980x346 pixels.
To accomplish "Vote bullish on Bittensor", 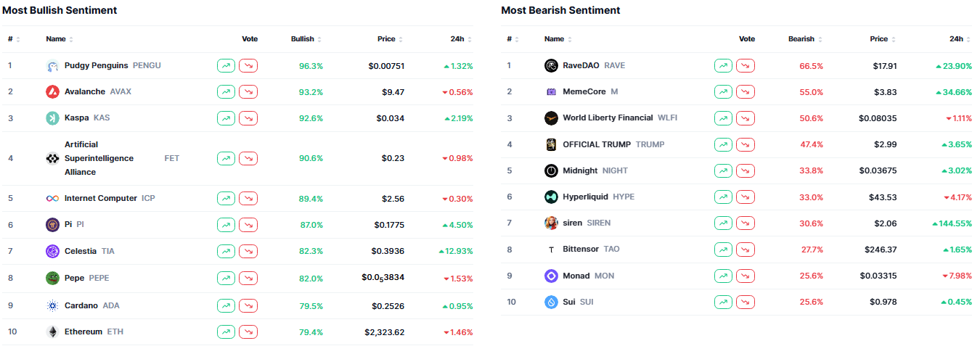I will 723,249.
